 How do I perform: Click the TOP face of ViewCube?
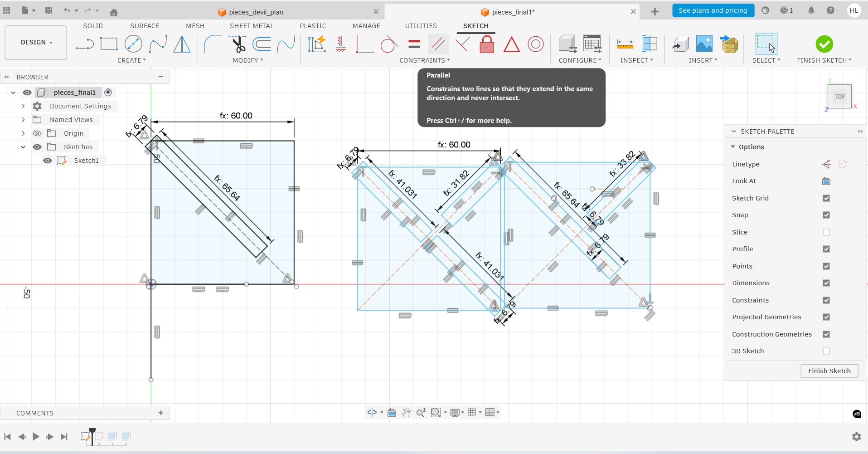coord(839,97)
